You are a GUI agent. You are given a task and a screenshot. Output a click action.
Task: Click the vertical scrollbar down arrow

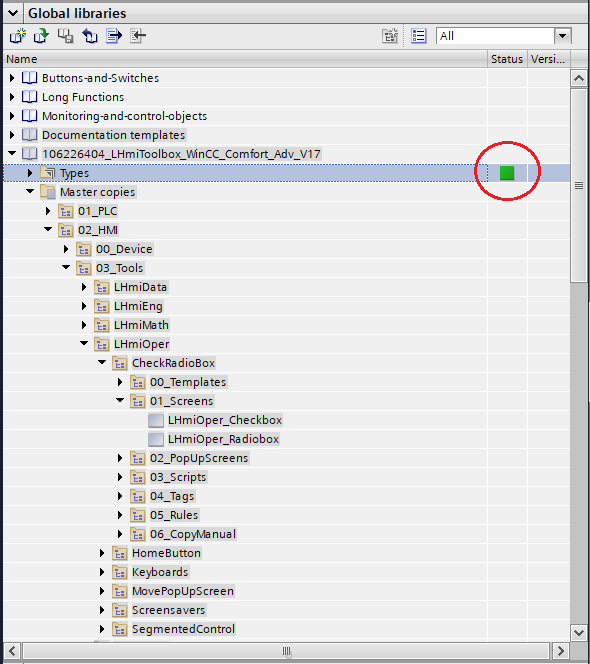[579, 633]
